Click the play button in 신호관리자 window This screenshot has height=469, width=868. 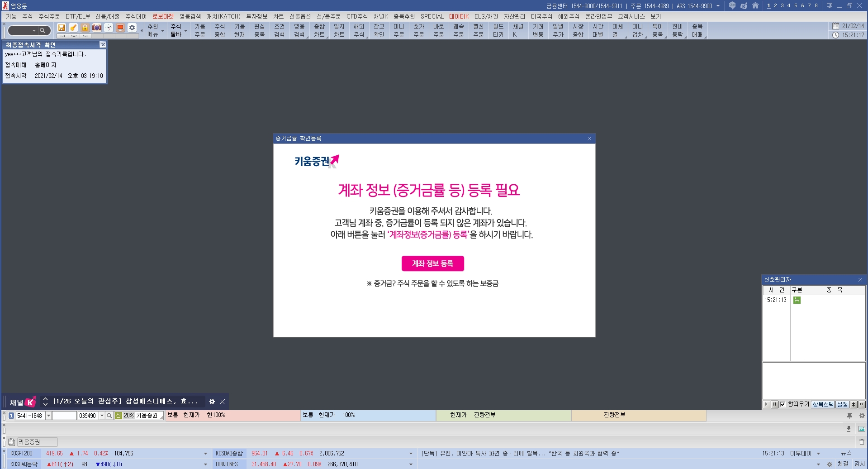click(766, 404)
